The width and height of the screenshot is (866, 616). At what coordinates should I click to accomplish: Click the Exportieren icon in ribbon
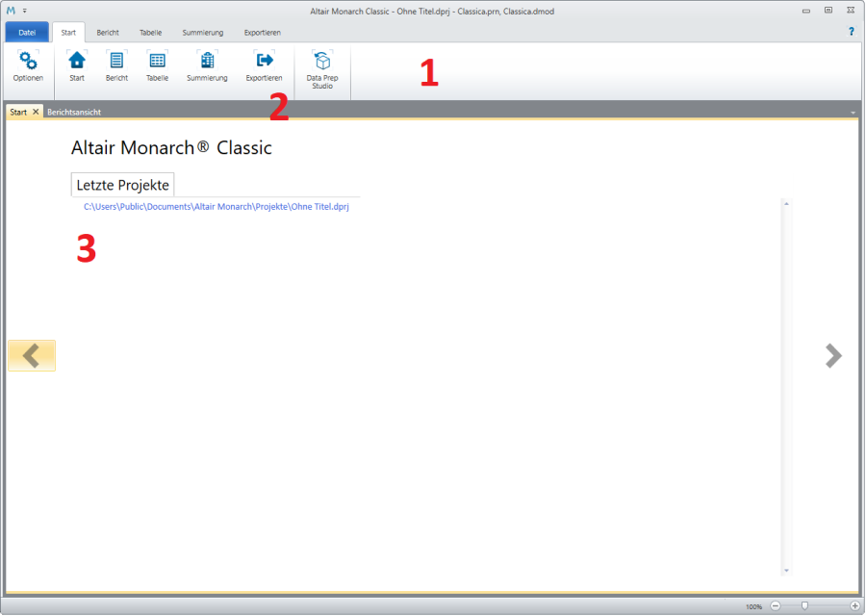(264, 65)
